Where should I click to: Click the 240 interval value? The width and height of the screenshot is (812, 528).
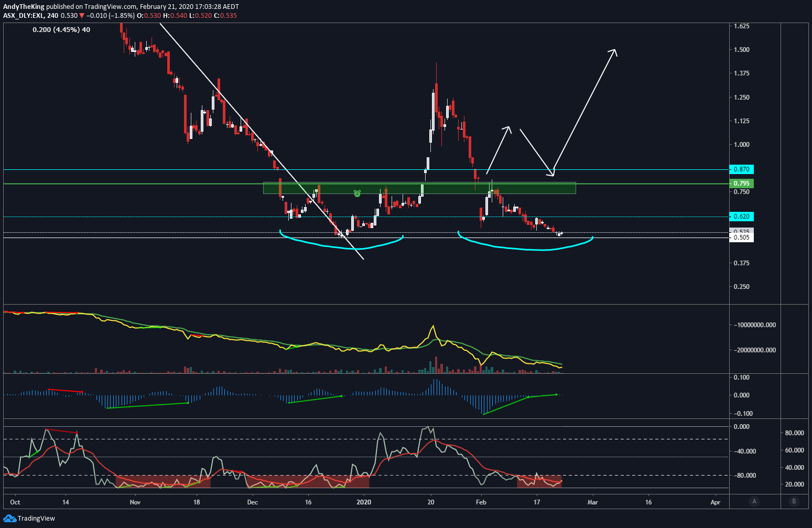pyautogui.click(x=53, y=15)
